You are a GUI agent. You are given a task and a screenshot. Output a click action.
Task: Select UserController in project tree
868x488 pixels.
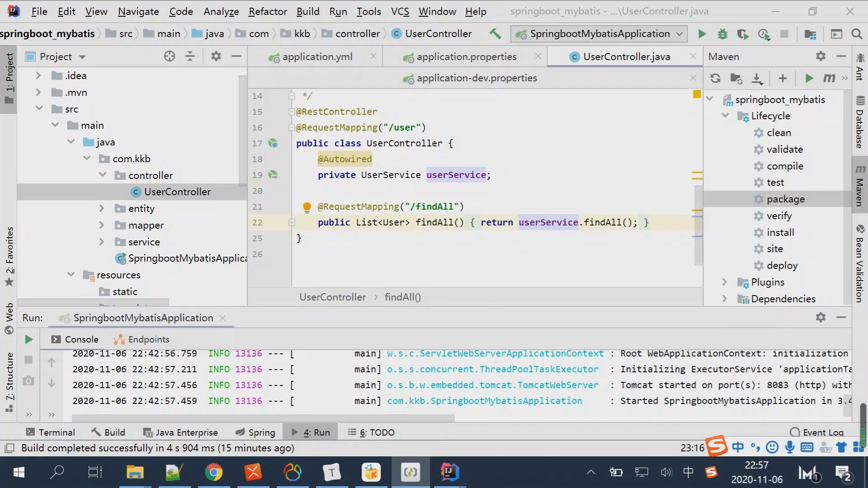point(178,192)
